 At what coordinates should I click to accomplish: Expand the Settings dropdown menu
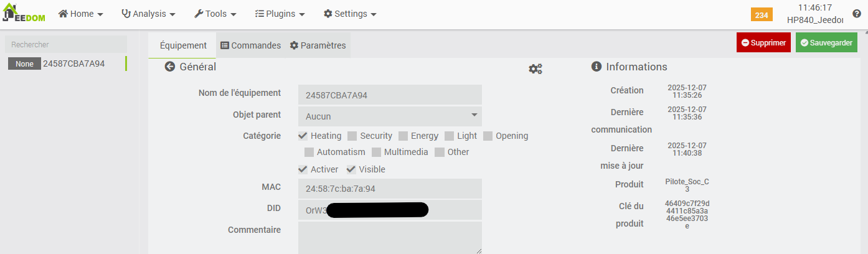click(350, 14)
